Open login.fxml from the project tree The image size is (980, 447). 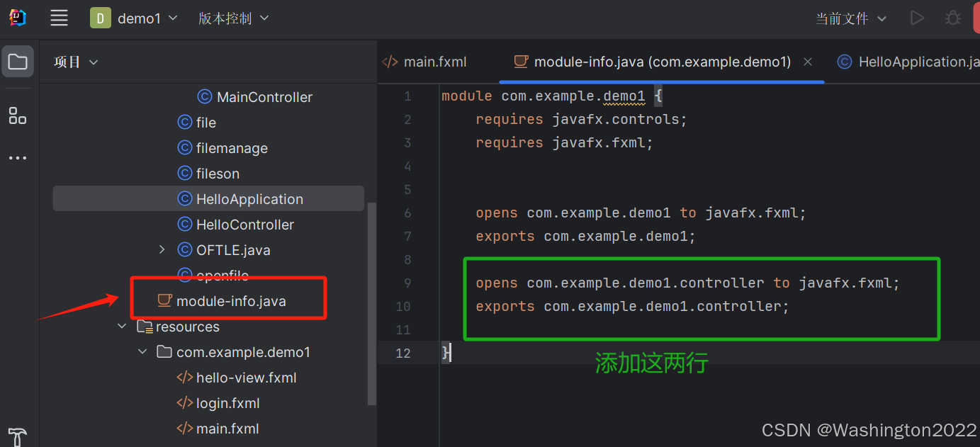coord(228,402)
